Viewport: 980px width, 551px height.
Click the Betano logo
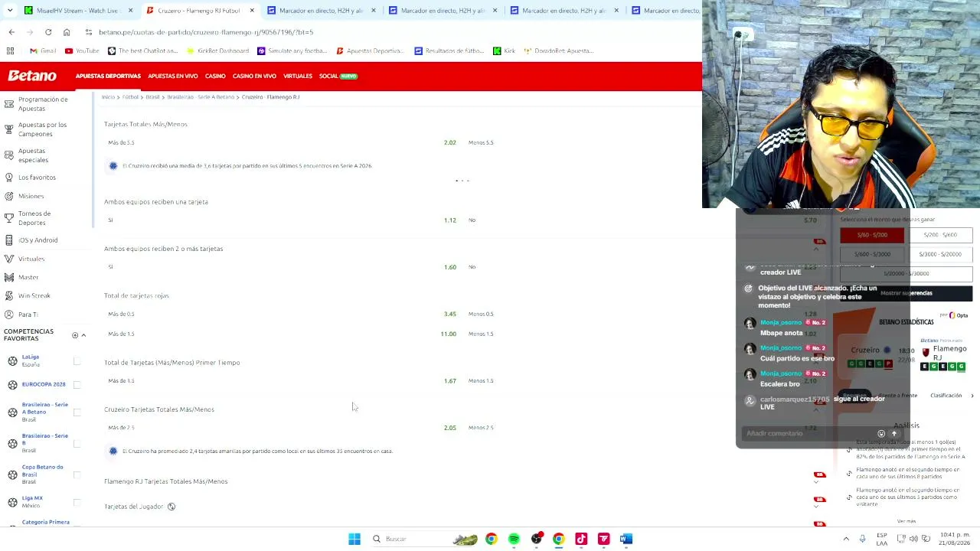coord(32,76)
